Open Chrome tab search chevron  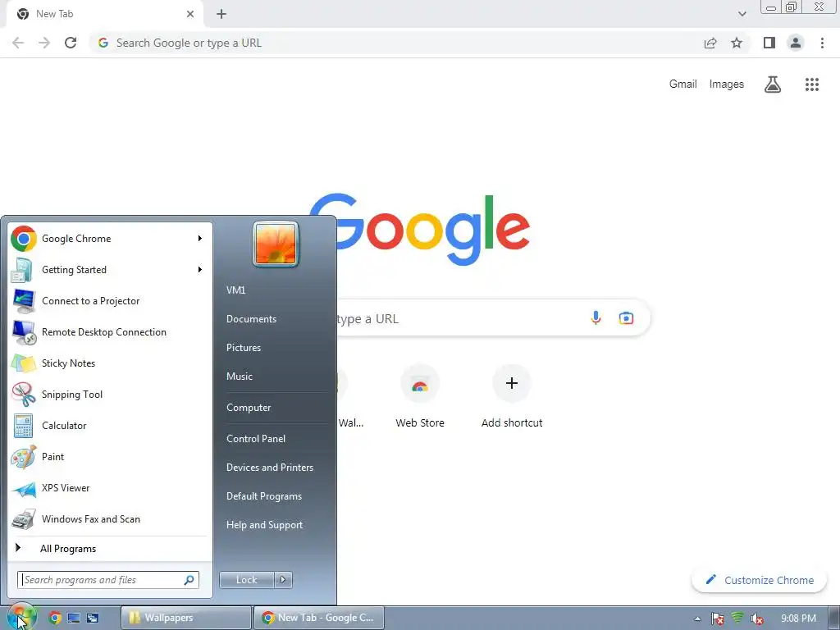pyautogui.click(x=742, y=14)
